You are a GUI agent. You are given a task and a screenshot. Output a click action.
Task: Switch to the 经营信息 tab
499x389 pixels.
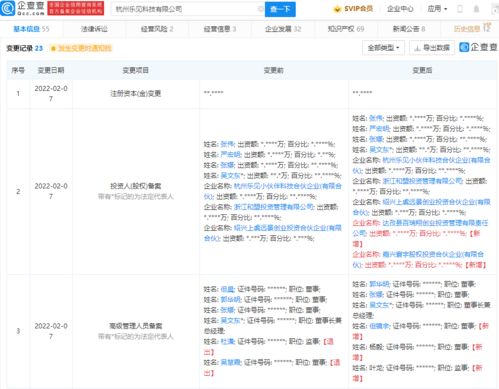[x=220, y=29]
